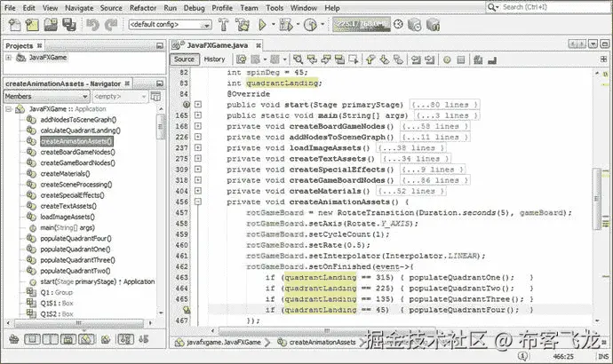Open the editor document list dropdown arrow
The image size is (613, 364).
[x=593, y=44]
